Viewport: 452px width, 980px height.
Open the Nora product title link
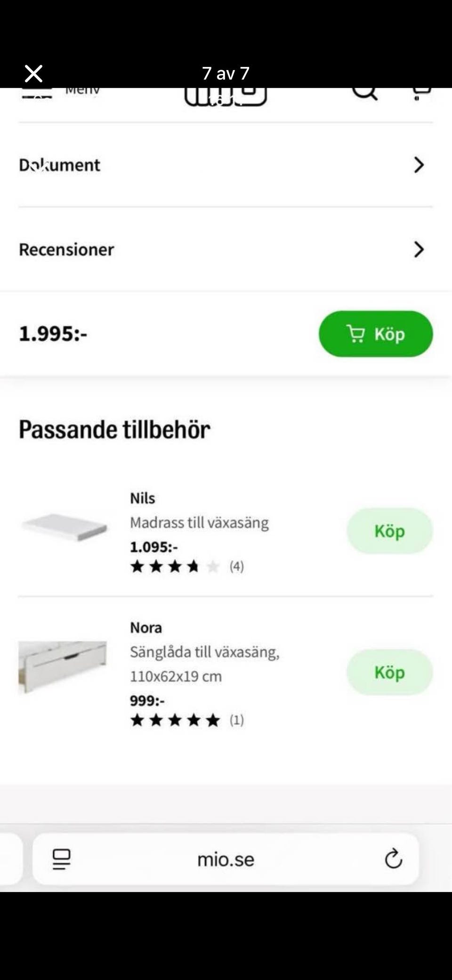click(146, 628)
